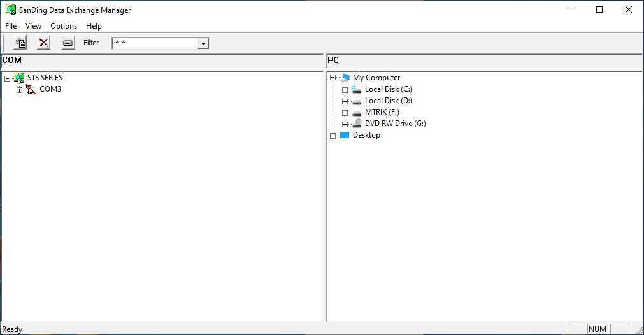
Task: Select the STS SERIES root icon
Action: tap(19, 78)
